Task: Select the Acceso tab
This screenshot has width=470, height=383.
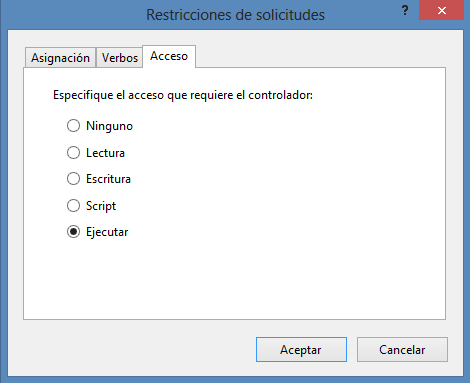Action: 169,56
